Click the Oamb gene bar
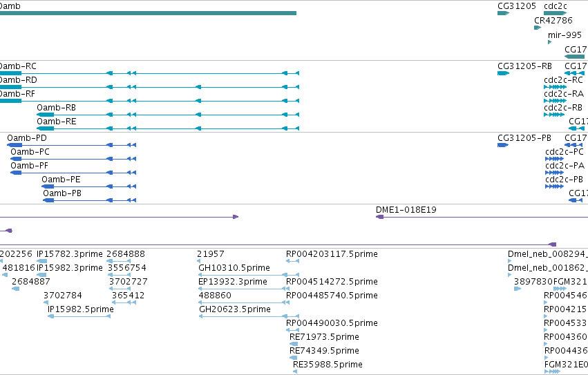The width and height of the screenshot is (588, 375). [148, 13]
